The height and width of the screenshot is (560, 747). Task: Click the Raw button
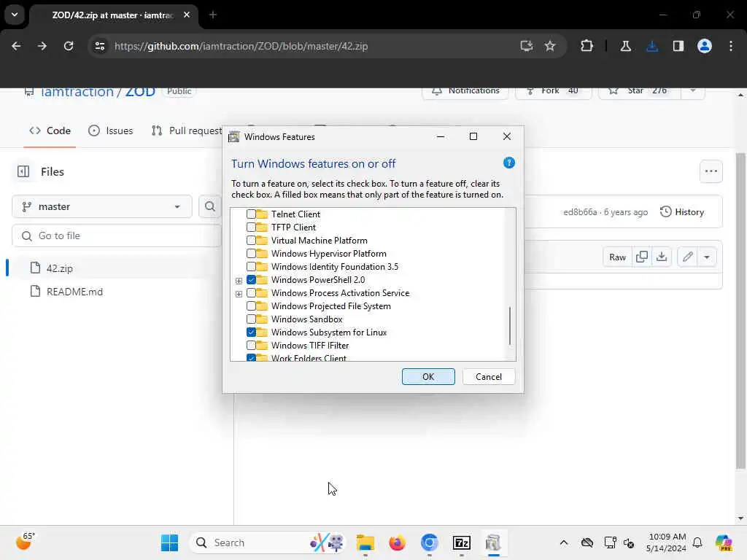point(617,257)
